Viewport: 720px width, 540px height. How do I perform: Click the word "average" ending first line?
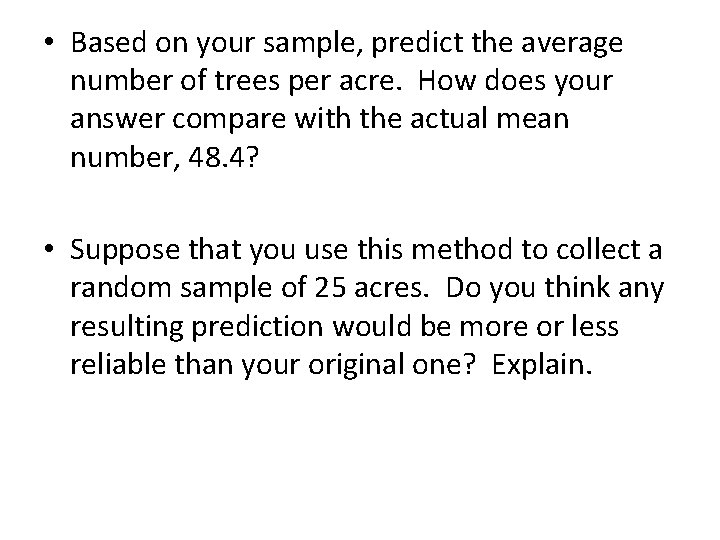572,45
